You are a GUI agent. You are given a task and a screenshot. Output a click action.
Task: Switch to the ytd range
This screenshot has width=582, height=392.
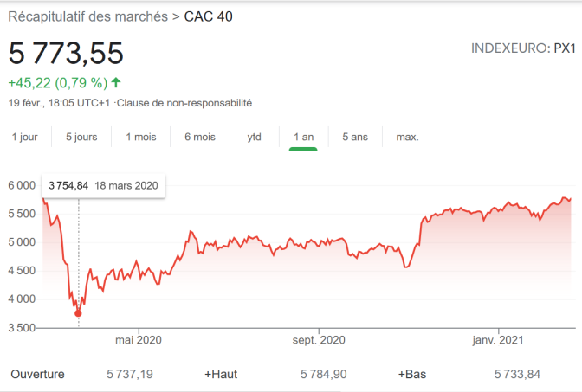(255, 137)
